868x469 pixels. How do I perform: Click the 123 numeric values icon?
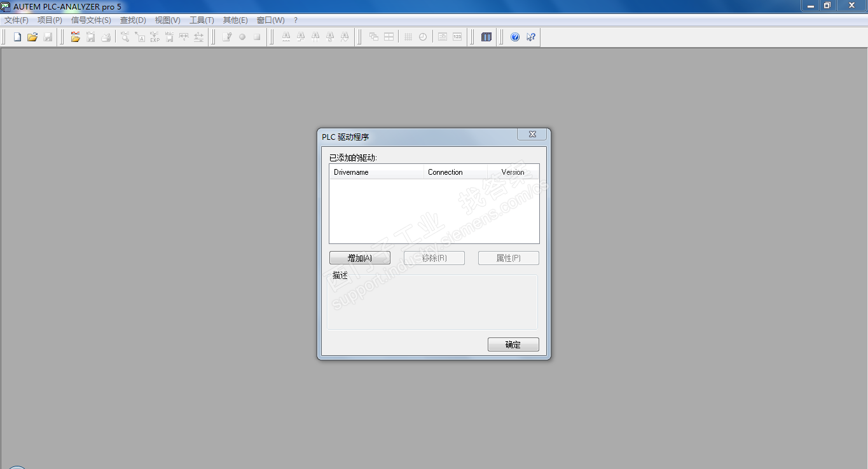click(x=457, y=37)
